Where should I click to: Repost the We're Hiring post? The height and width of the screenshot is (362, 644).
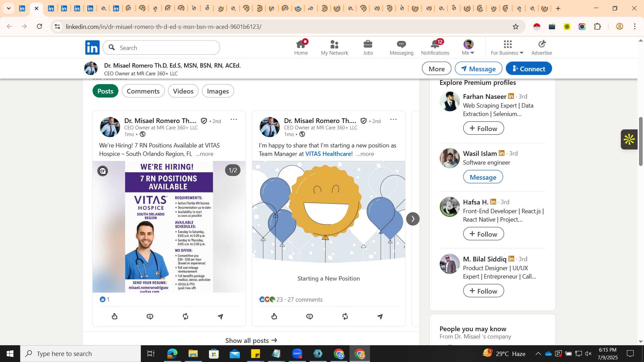[x=185, y=316]
